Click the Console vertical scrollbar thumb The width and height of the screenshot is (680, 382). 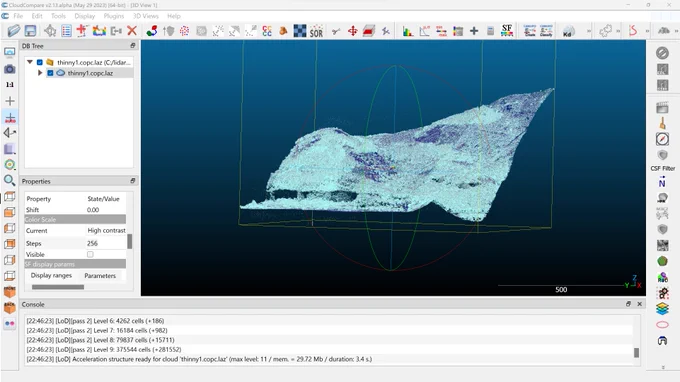(x=636, y=353)
